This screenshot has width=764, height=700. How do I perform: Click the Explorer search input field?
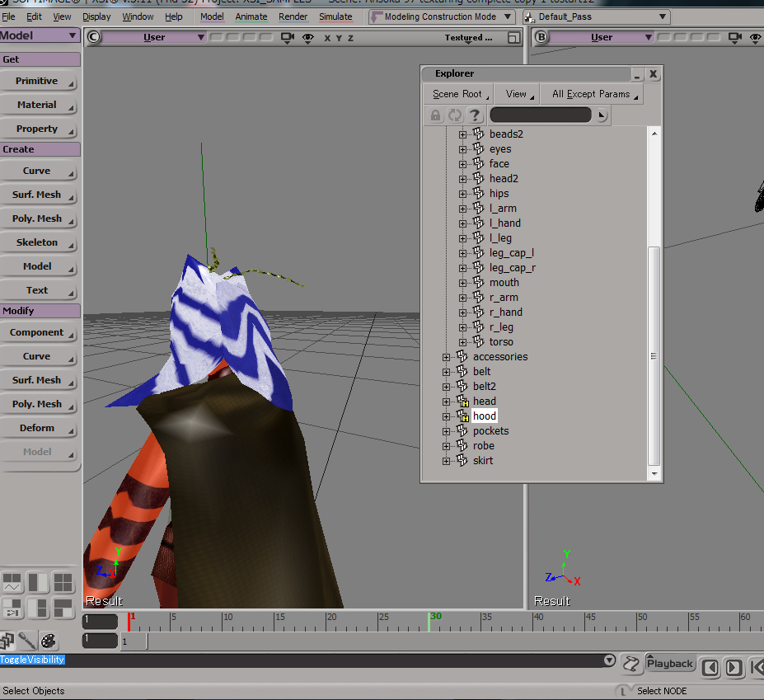pyautogui.click(x=541, y=115)
